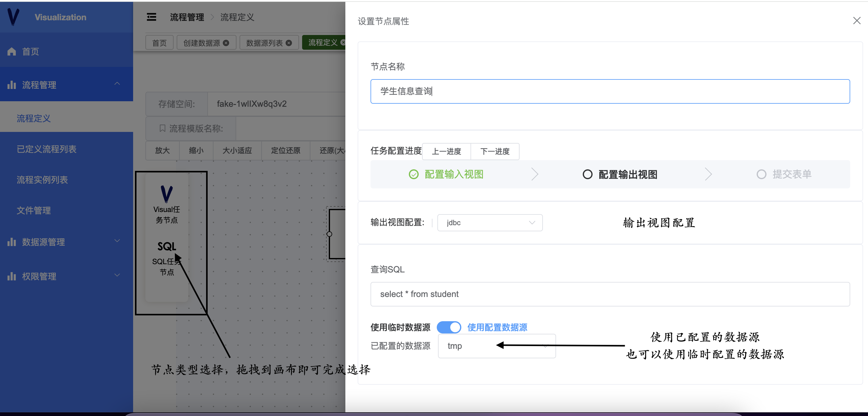This screenshot has height=416, width=868.
Task: Click the home icon beside 首页
Action: [12, 52]
